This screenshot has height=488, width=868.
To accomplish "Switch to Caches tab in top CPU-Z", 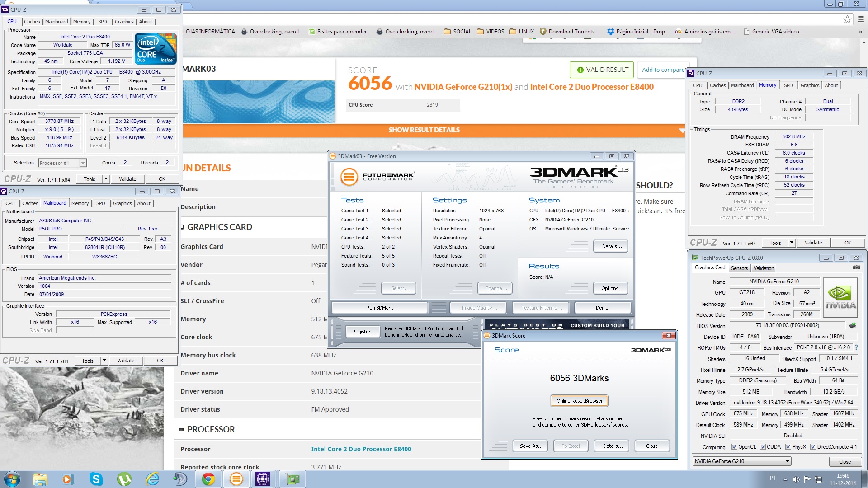I will [32, 22].
